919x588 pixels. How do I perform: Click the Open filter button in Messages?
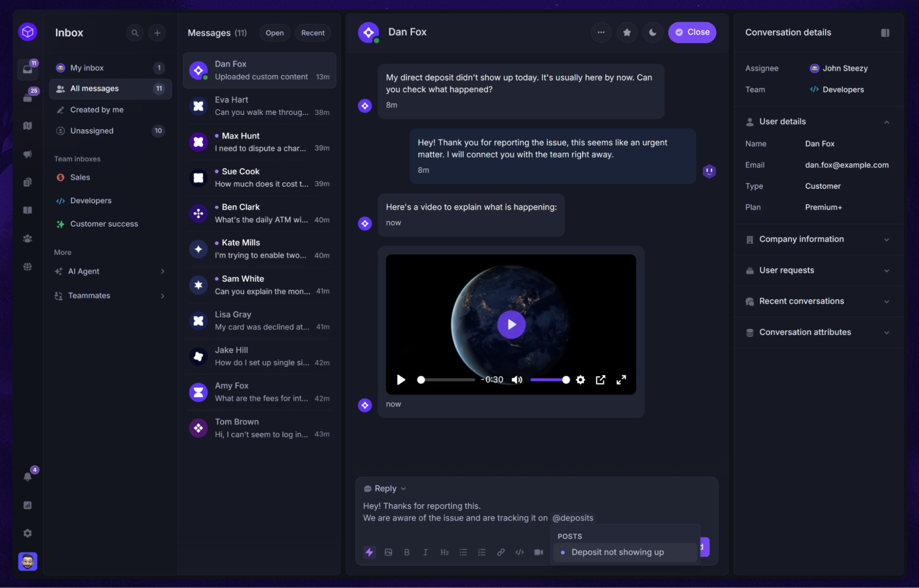[x=274, y=33]
